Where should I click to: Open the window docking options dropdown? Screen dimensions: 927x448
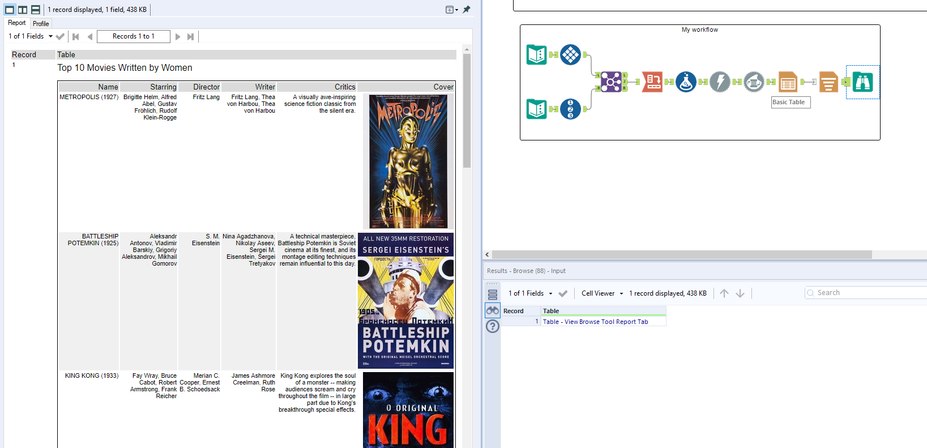[451, 9]
